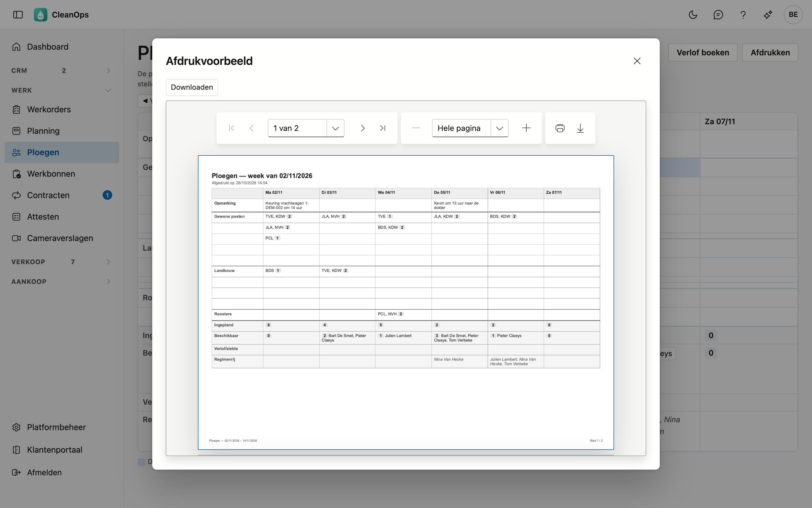This screenshot has height=508, width=812.
Task: Click the '1 van 2' page input field
Action: pyautogui.click(x=298, y=128)
